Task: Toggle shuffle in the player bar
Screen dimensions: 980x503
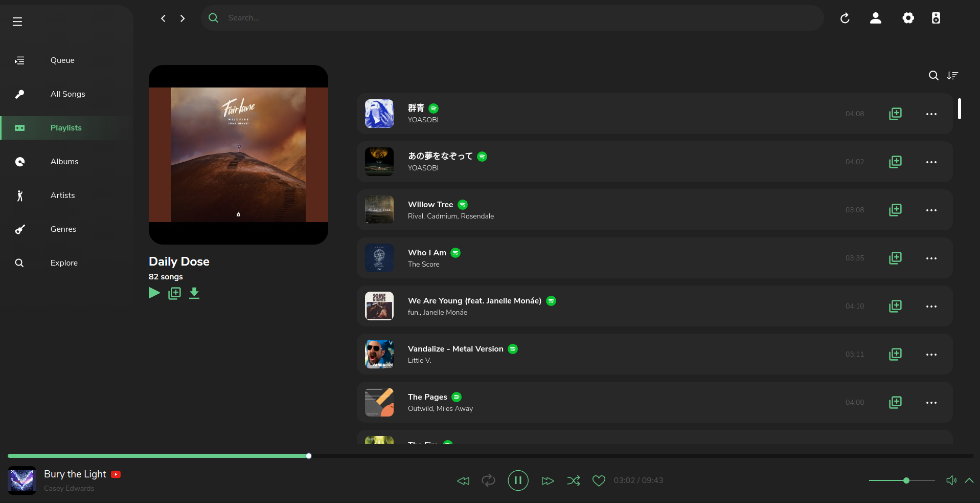Action: point(573,480)
